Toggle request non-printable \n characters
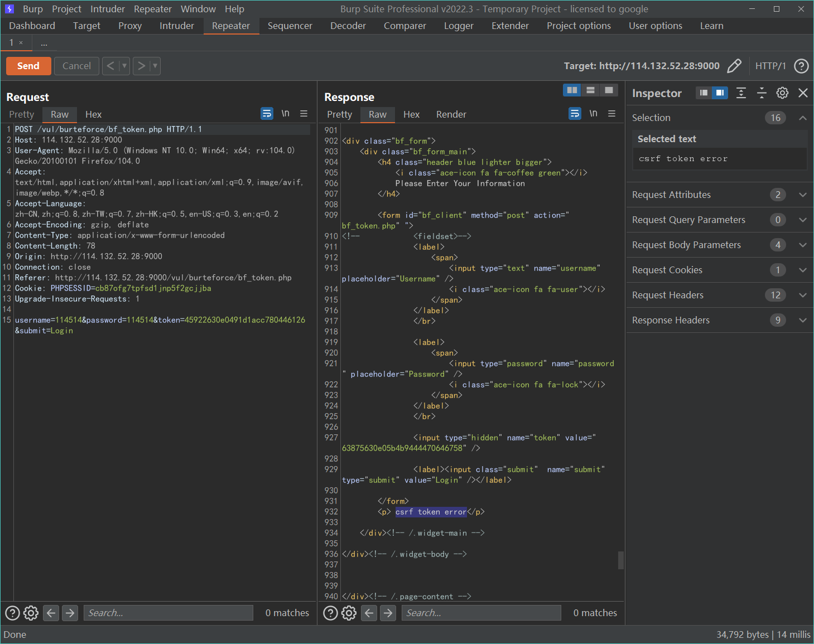 [286, 113]
